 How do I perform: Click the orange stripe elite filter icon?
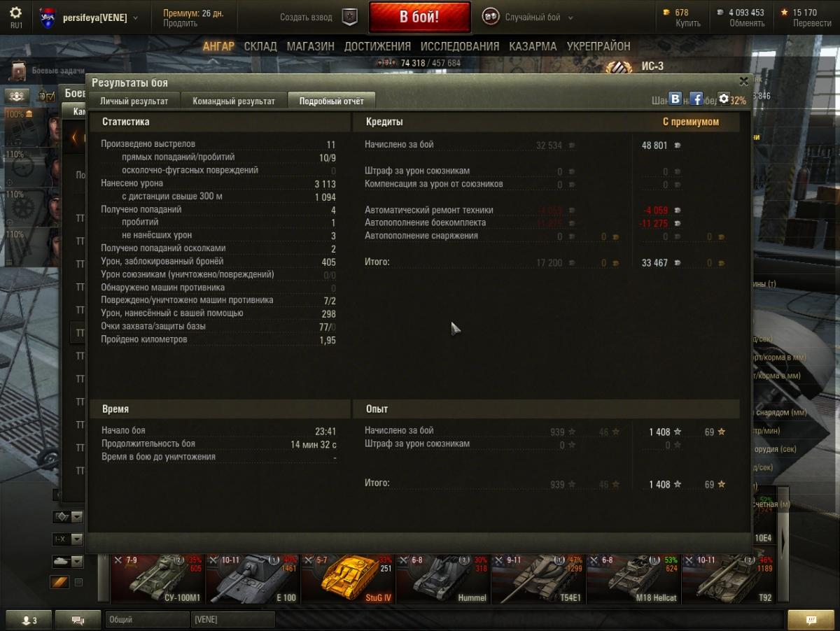pyautogui.click(x=59, y=582)
